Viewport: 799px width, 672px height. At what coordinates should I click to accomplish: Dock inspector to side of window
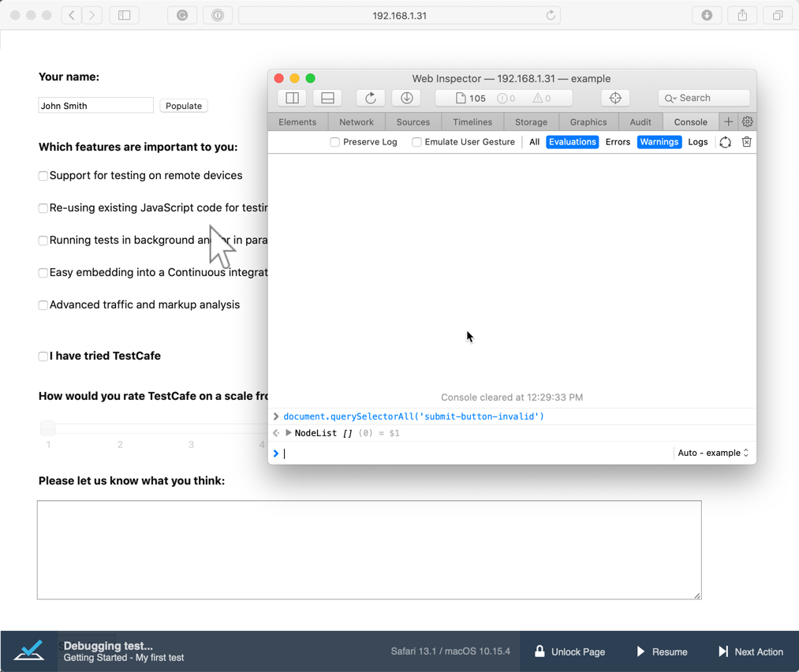click(x=292, y=98)
